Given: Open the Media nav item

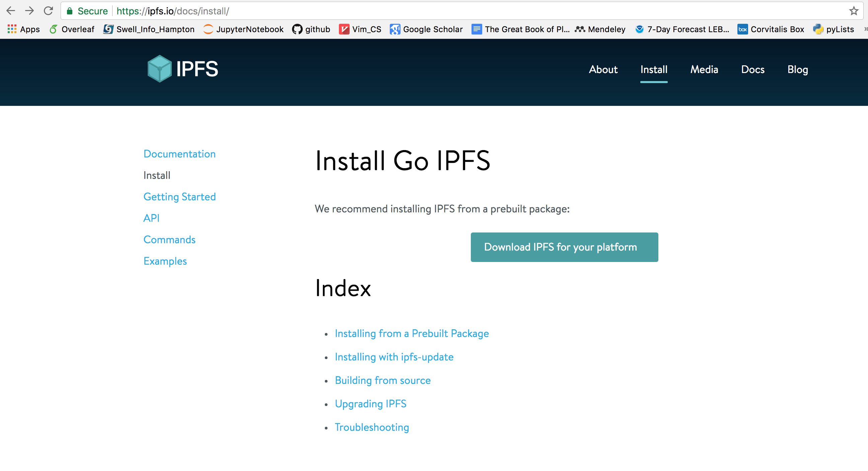Looking at the screenshot, I should pyautogui.click(x=704, y=69).
